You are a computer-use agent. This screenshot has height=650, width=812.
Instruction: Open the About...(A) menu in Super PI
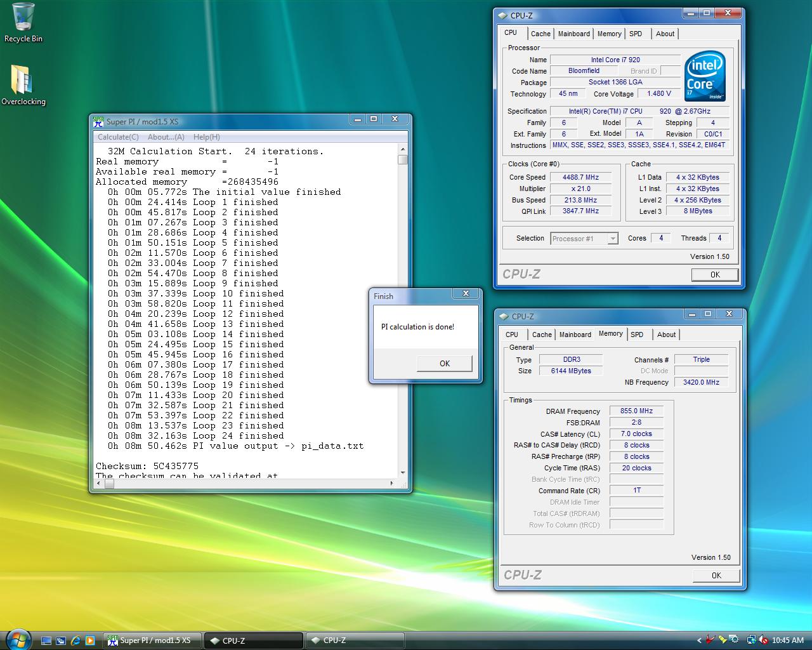166,137
